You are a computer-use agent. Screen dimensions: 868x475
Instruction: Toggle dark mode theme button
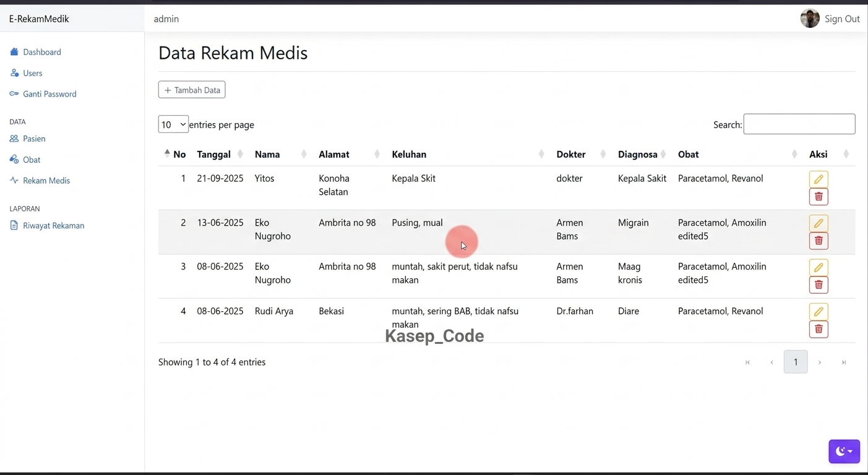(x=844, y=451)
